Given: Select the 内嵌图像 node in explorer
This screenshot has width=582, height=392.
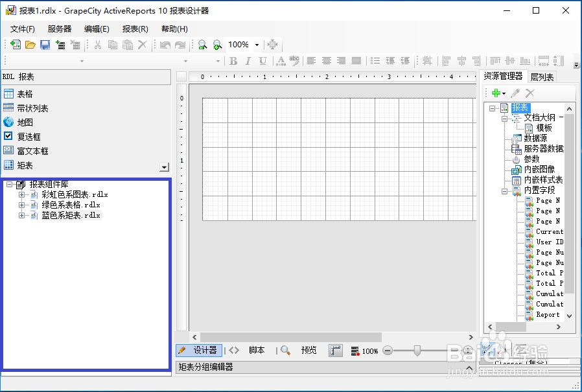Looking at the screenshot, I should pos(539,170).
